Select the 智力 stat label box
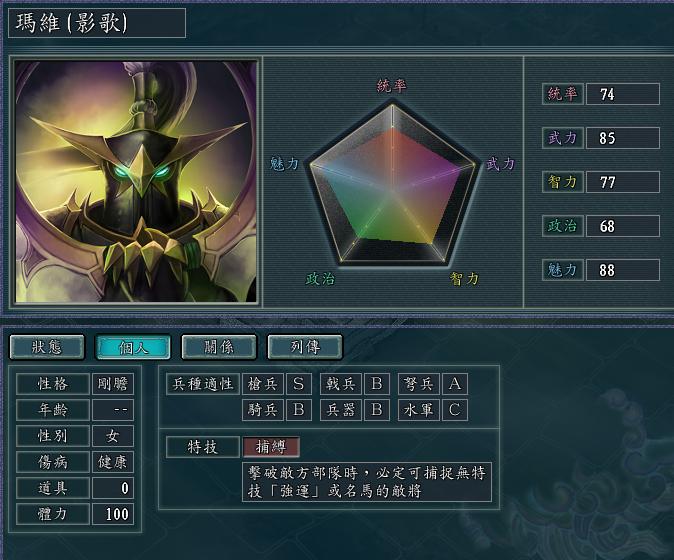 pos(562,182)
